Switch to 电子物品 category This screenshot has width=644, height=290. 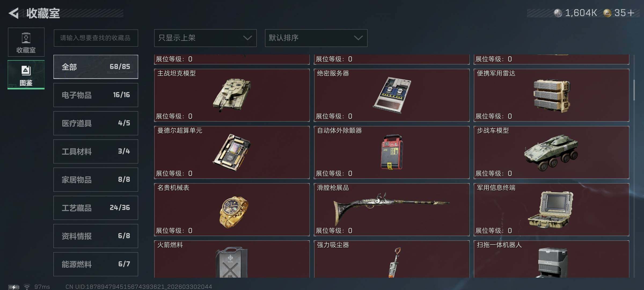(x=96, y=95)
